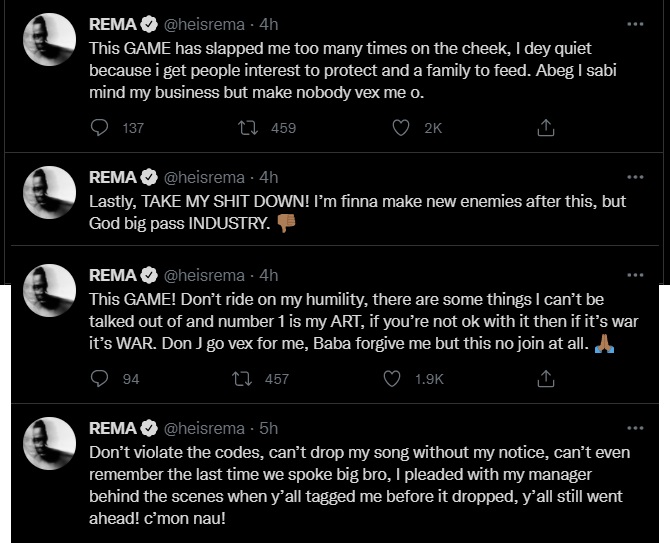Open REMA's avatar on the 5h tweet
The height and width of the screenshot is (543, 670).
click(x=50, y=443)
